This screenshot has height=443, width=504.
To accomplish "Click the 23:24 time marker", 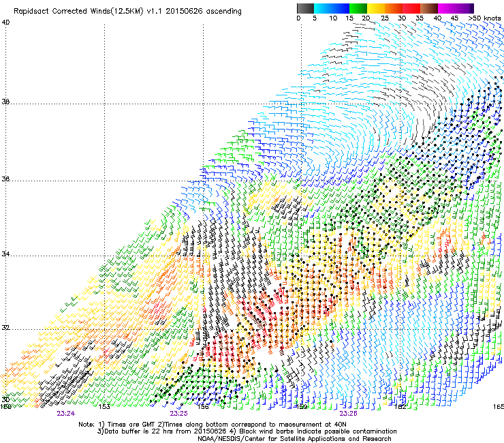I will 66,414.
